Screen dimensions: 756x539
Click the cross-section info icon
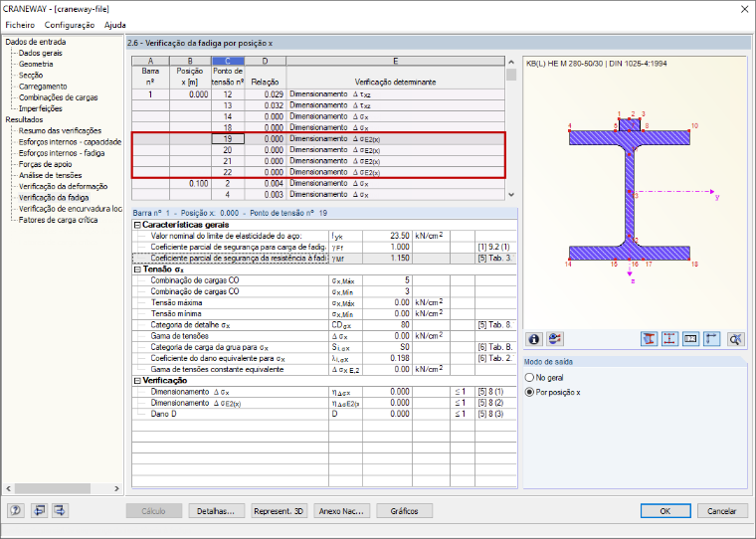tap(534, 339)
